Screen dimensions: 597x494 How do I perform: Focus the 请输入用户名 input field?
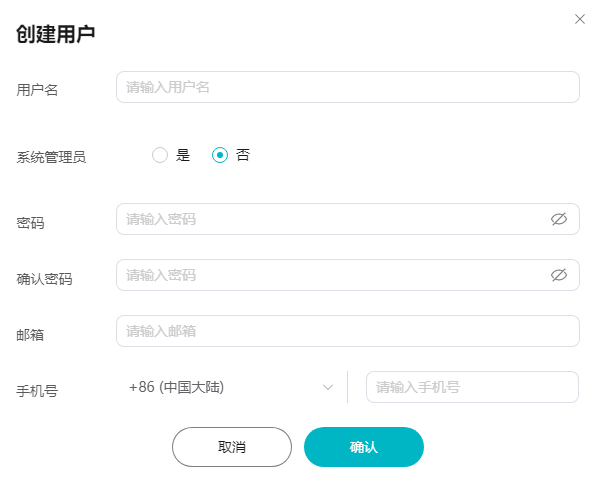(348, 87)
